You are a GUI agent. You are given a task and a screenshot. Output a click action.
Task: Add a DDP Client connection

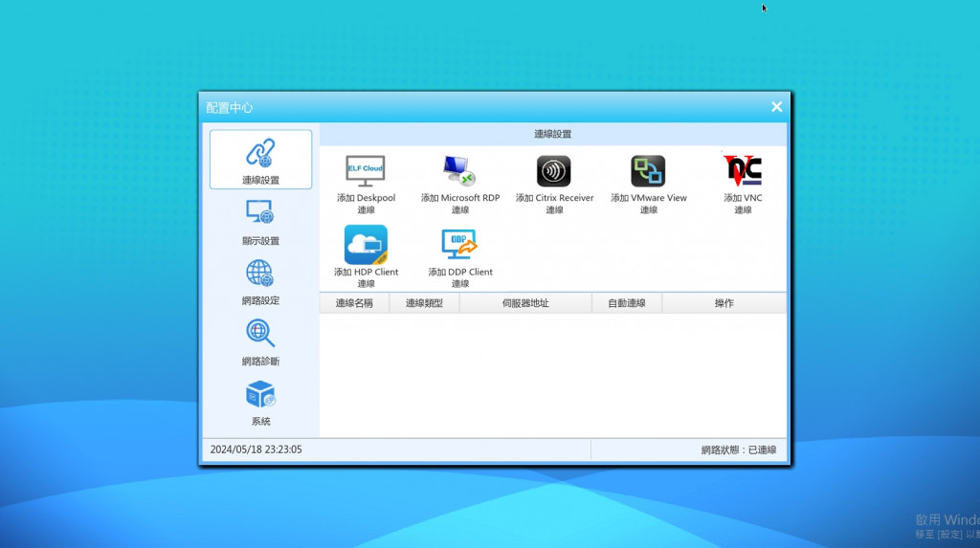pyautogui.click(x=460, y=256)
